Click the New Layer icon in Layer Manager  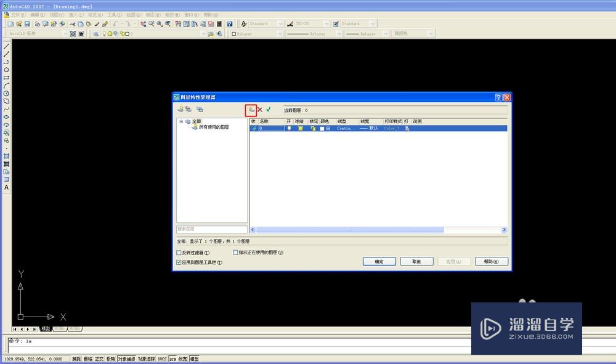[x=251, y=110]
